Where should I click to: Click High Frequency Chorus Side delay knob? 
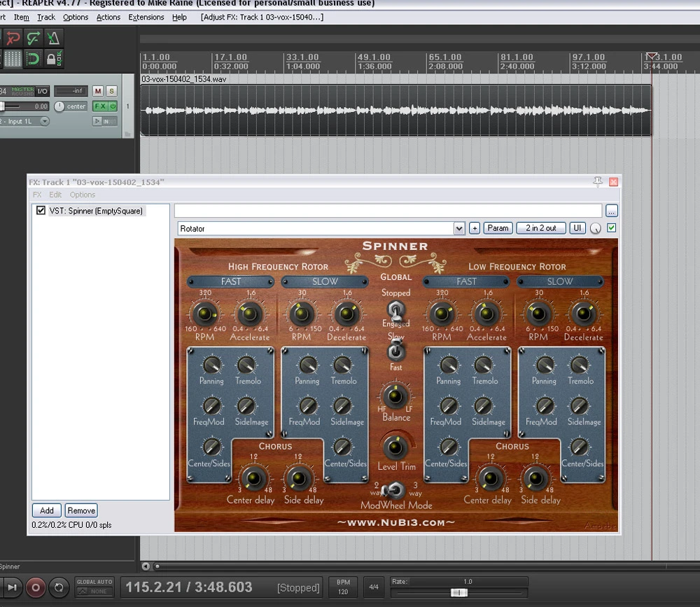(299, 478)
